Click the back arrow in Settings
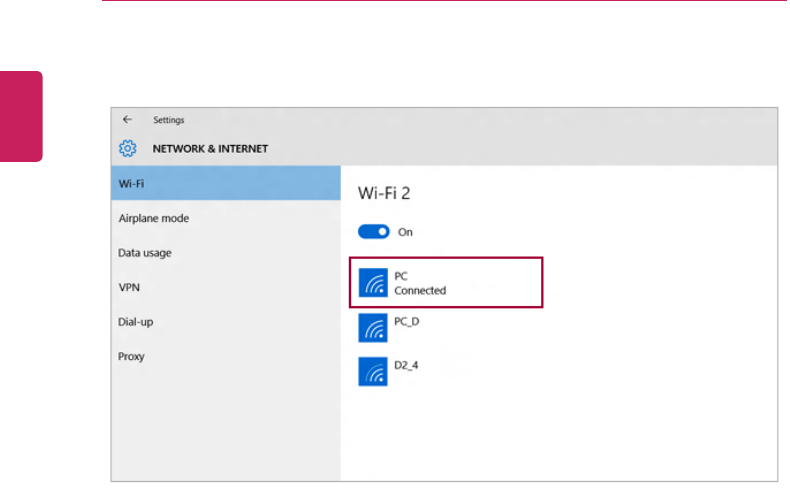The height and width of the screenshot is (504, 790). click(x=127, y=120)
